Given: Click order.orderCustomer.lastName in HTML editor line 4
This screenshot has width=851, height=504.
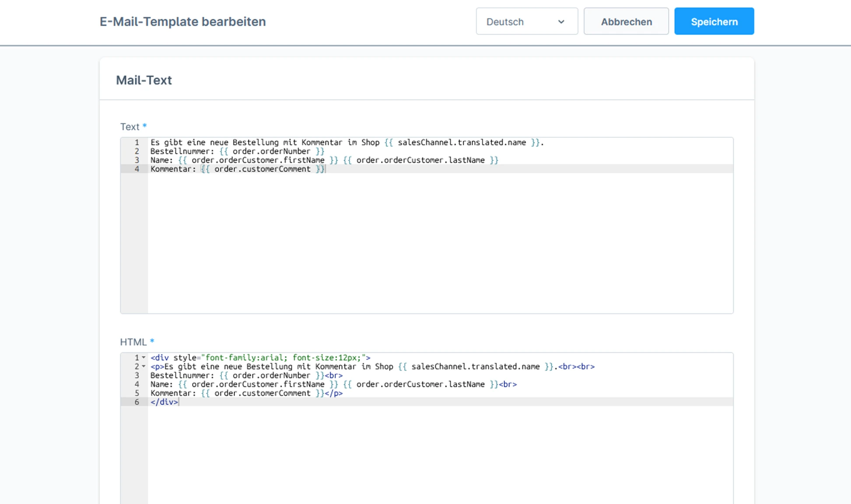Looking at the screenshot, I should click(x=420, y=384).
